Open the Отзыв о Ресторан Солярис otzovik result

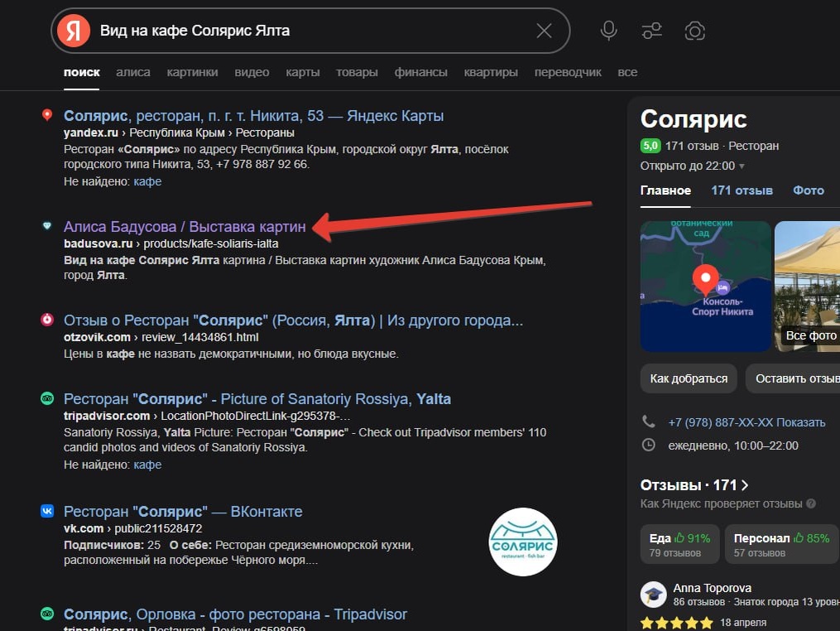(293, 320)
